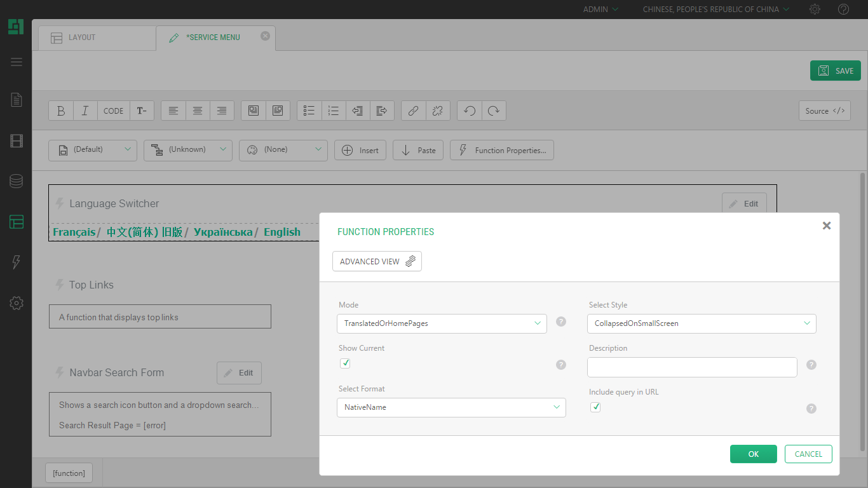This screenshot has height=488, width=868.
Task: Click the OK button in dialog
Action: (753, 454)
